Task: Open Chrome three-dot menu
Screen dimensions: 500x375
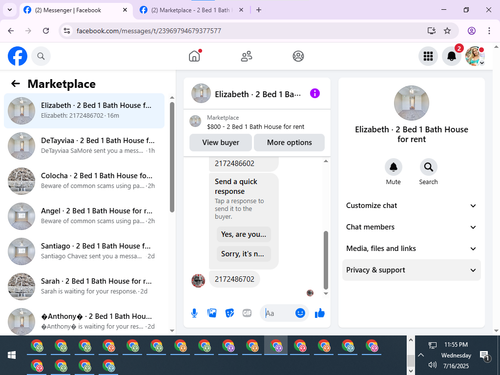Action: point(489,31)
